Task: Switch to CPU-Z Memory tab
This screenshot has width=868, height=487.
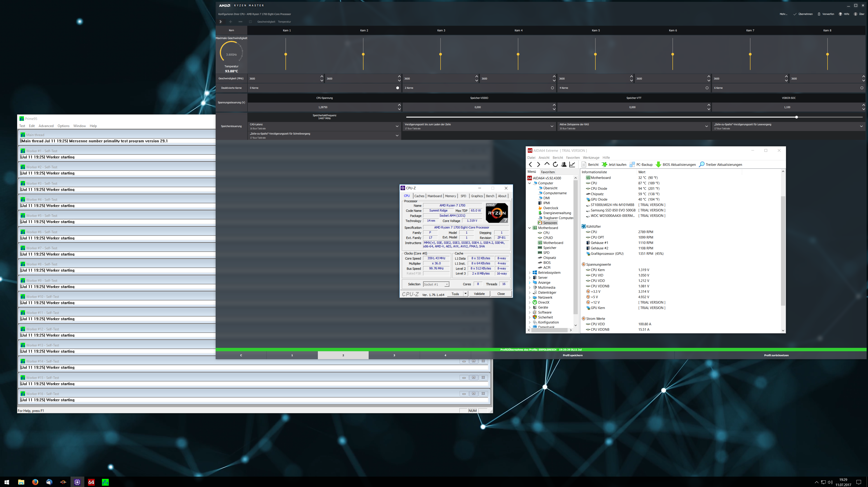Action: pyautogui.click(x=450, y=196)
